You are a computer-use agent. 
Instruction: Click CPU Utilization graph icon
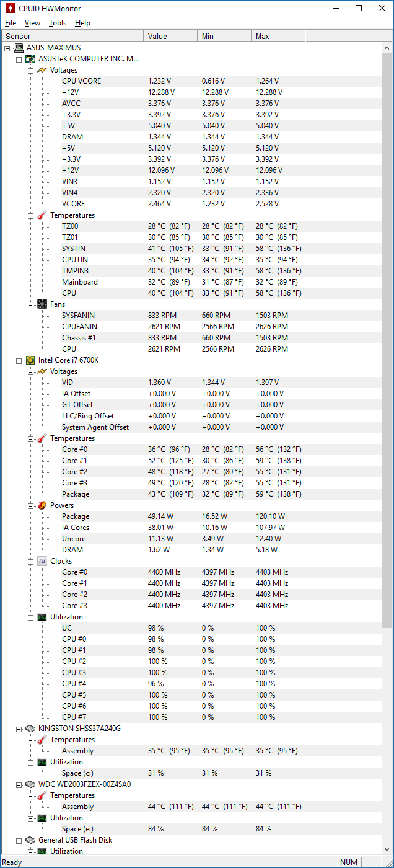point(42,617)
